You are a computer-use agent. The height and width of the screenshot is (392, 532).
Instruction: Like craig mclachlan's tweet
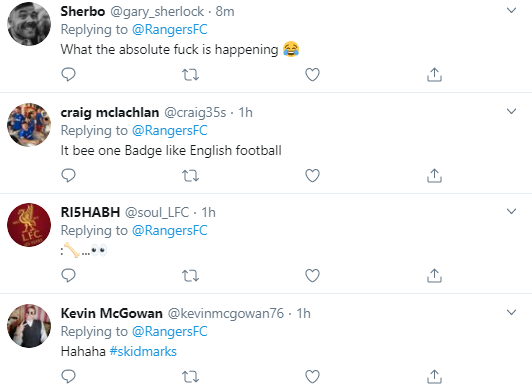tap(312, 175)
